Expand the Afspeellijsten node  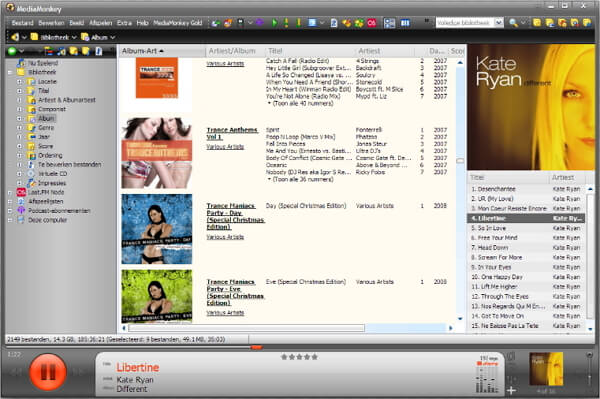tap(10, 201)
